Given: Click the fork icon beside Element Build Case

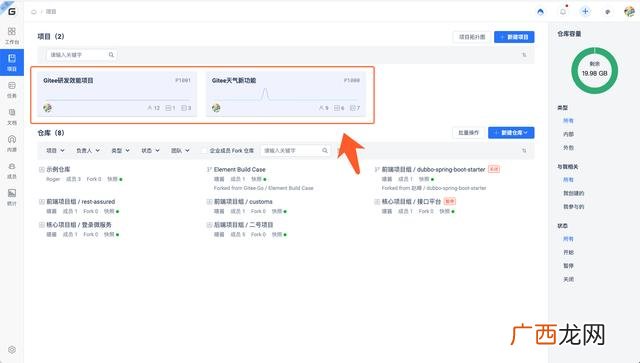Looking at the screenshot, I should pos(209,169).
